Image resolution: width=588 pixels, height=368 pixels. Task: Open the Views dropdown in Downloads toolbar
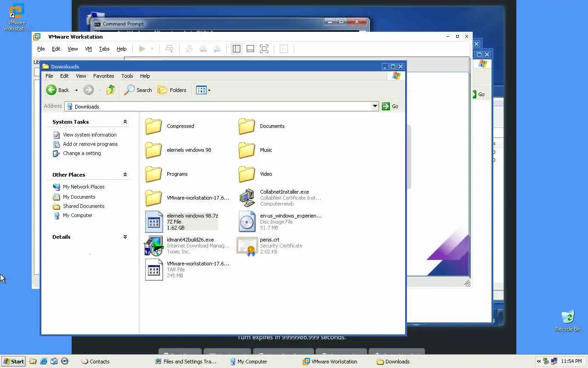203,90
